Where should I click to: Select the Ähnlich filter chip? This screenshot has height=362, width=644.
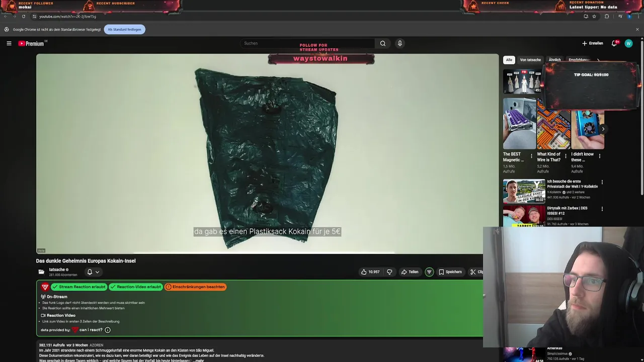point(554,60)
